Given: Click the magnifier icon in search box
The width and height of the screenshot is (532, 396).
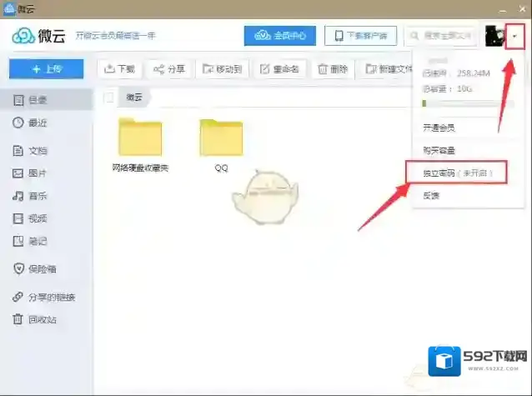Looking at the screenshot, I should [x=414, y=36].
